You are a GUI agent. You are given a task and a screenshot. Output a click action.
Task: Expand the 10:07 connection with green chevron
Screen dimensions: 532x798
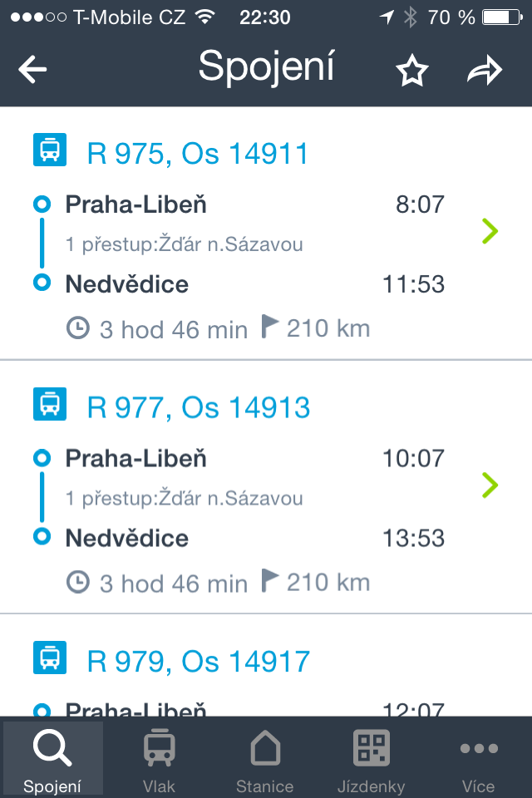pos(490,484)
